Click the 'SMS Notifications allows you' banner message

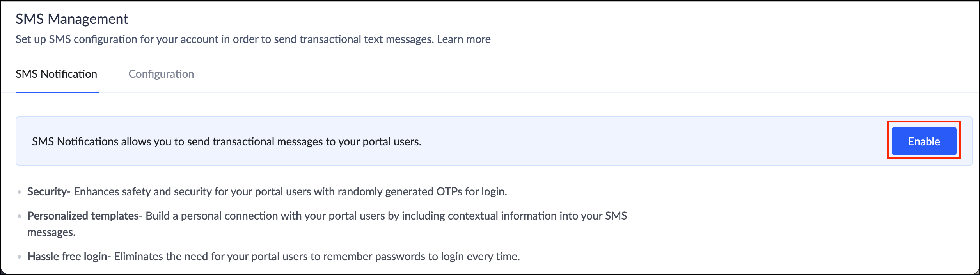226,141
